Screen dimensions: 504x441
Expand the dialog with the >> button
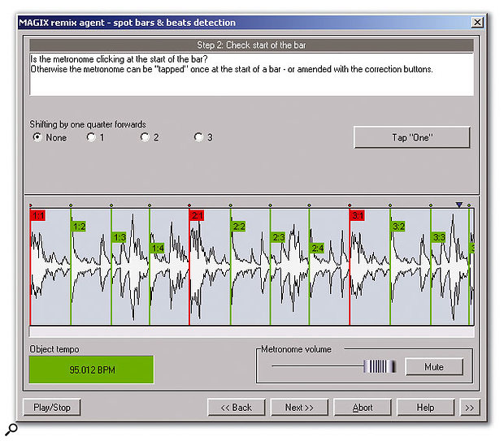click(x=470, y=407)
